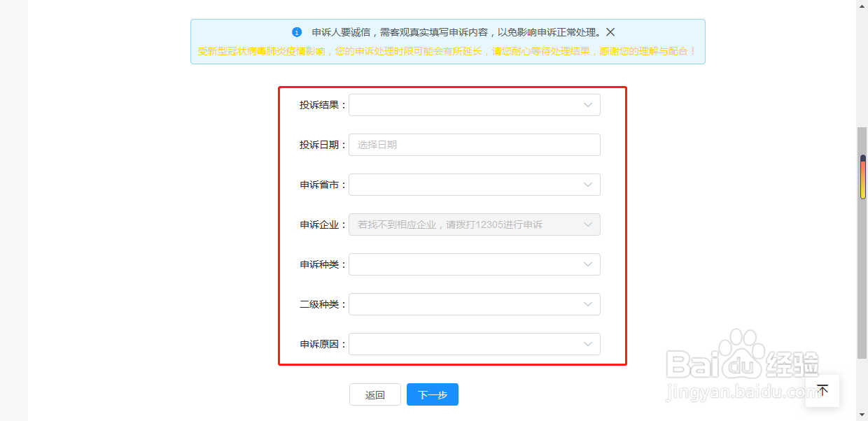Open the 申诉原因 dropdown

click(475, 344)
